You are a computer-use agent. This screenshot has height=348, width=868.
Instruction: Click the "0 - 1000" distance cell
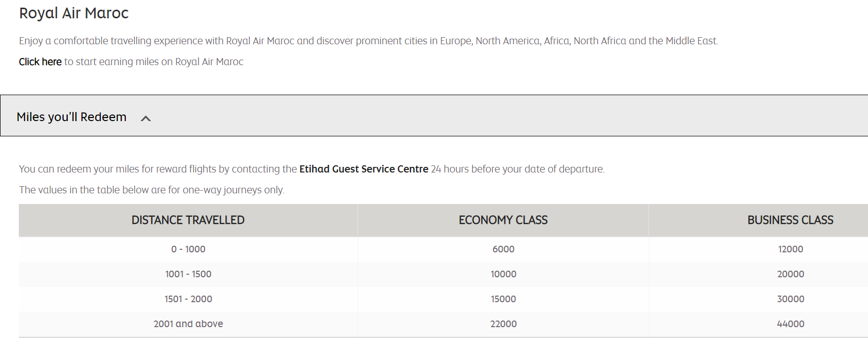(188, 249)
